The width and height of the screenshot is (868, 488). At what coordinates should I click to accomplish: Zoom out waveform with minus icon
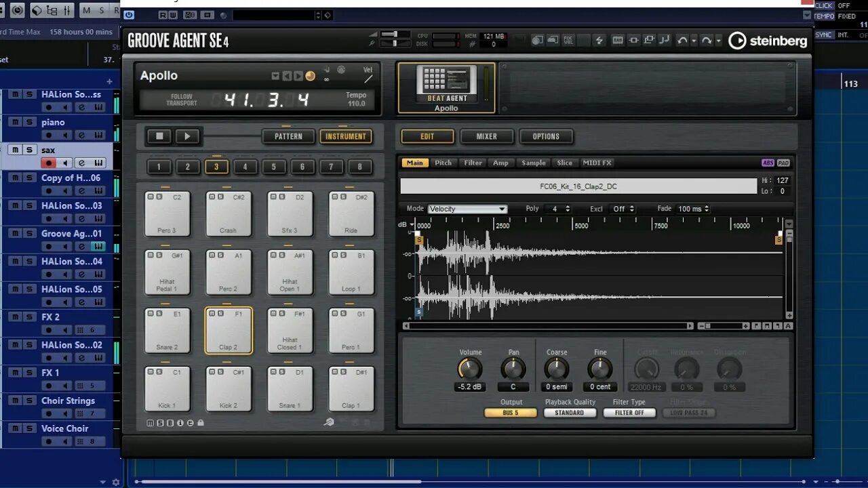coord(701,326)
